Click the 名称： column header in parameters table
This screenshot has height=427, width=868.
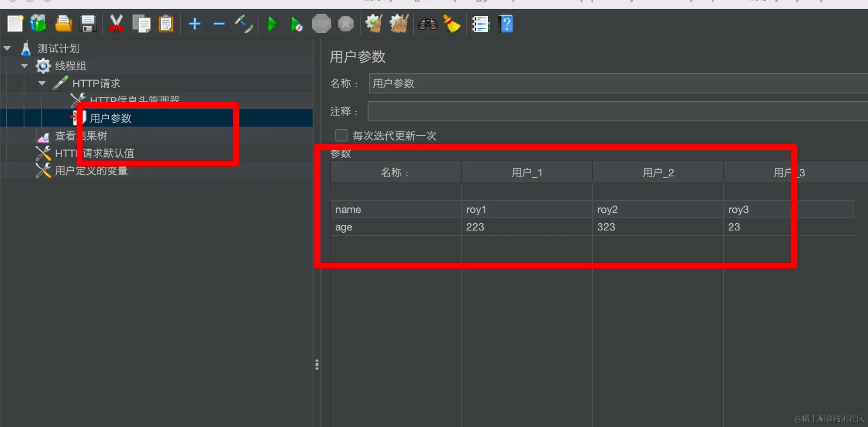coord(396,172)
